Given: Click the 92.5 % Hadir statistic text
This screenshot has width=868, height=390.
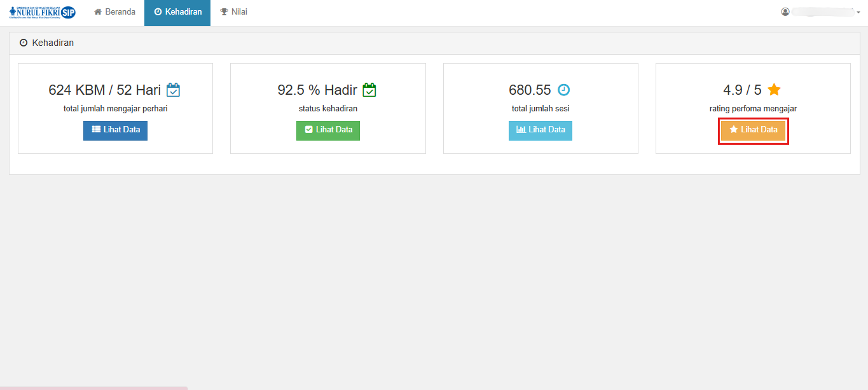Looking at the screenshot, I should [x=317, y=90].
